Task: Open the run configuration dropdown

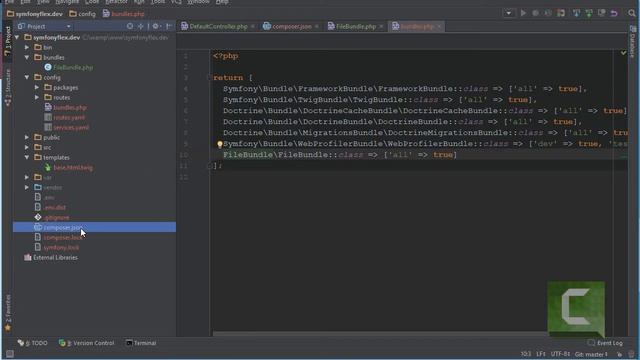Action: tap(509, 13)
